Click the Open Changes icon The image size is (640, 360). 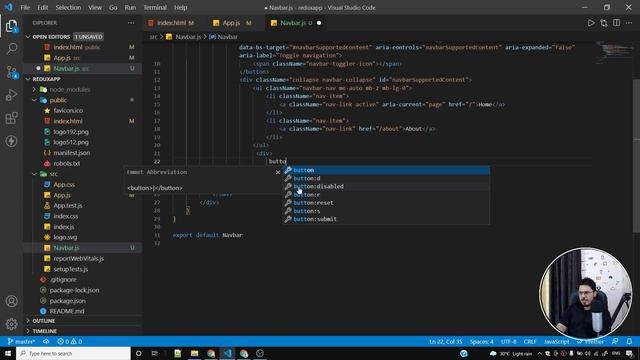pos(604,23)
